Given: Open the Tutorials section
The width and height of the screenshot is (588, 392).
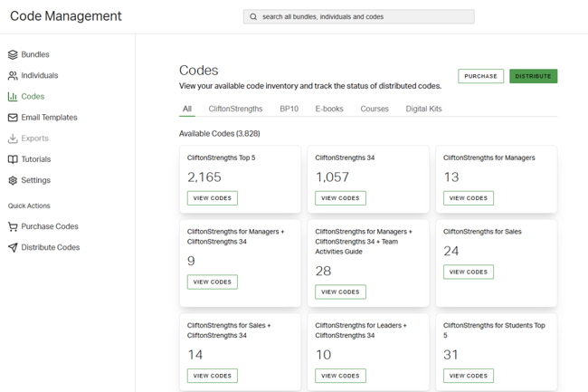Looking at the screenshot, I should tap(36, 159).
